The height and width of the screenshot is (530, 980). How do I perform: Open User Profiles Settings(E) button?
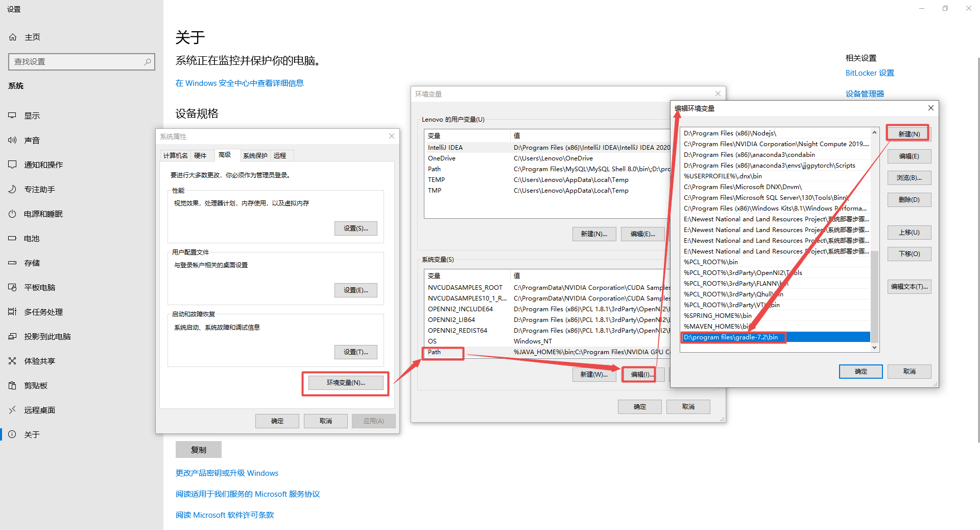point(356,290)
